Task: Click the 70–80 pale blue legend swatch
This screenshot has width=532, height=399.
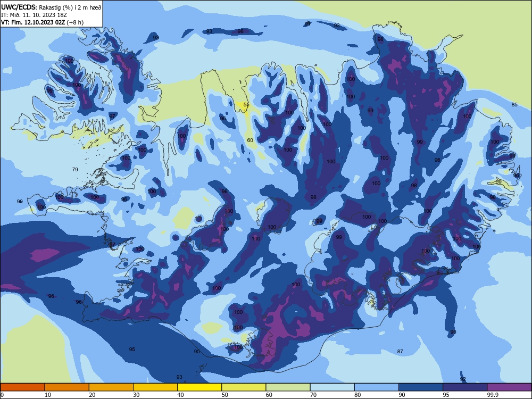Action: tap(332, 387)
